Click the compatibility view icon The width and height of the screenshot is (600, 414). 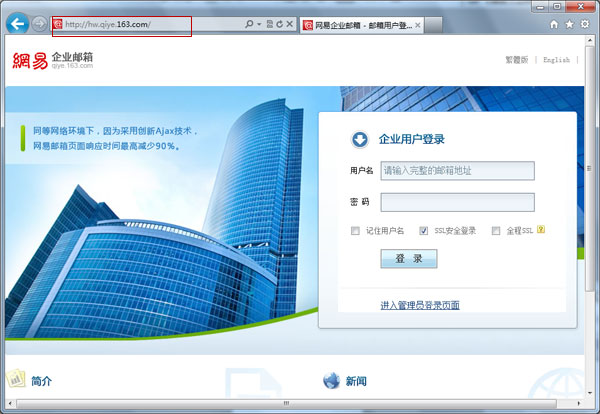click(x=270, y=24)
